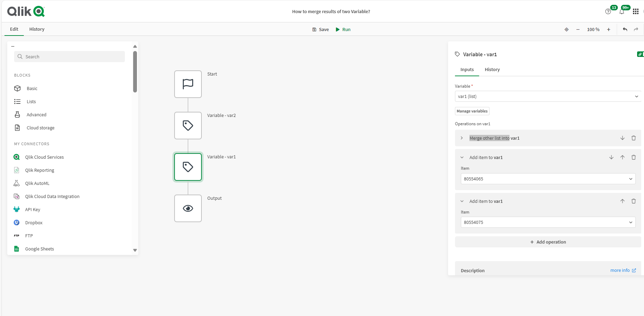644x316 pixels.
Task: Open the Qlik AutoML connector
Action: [31, 183]
